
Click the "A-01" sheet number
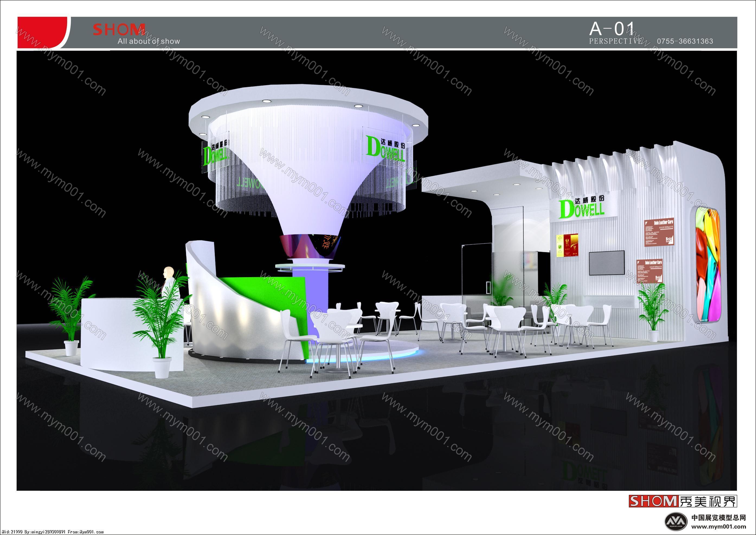pyautogui.click(x=612, y=29)
